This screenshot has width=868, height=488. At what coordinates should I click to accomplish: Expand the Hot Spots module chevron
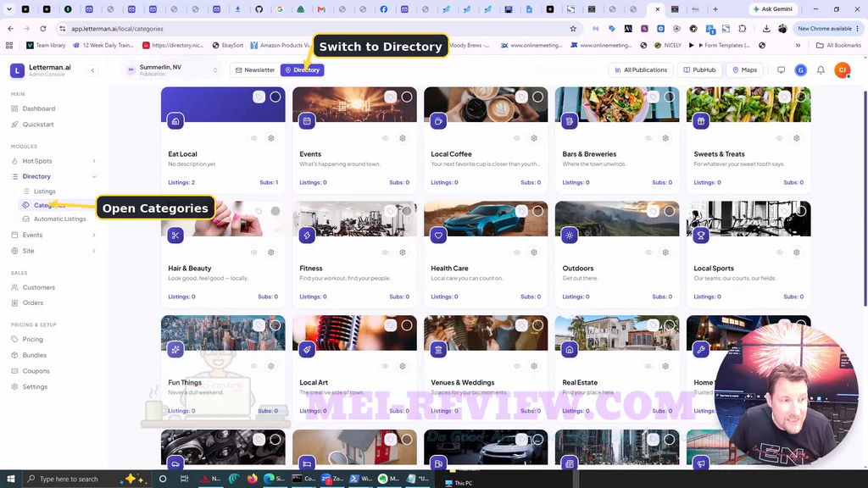[94, 161]
